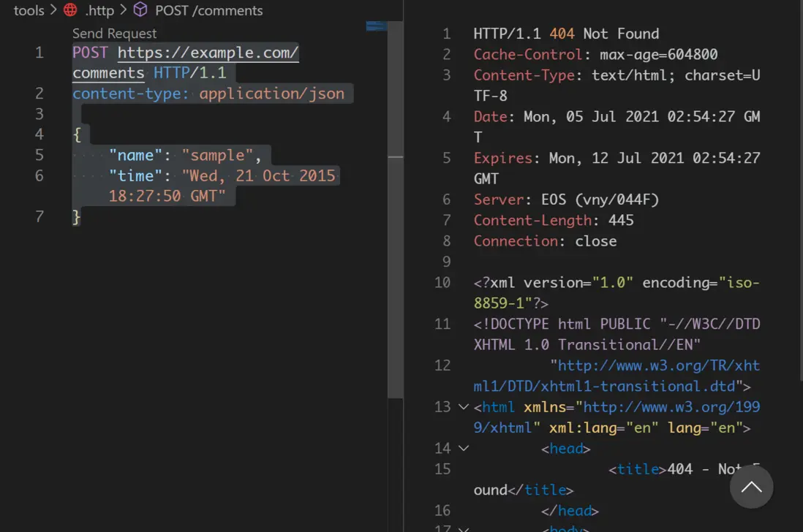
Task: Click the EOS (vny/044F) server value
Action: pos(600,200)
